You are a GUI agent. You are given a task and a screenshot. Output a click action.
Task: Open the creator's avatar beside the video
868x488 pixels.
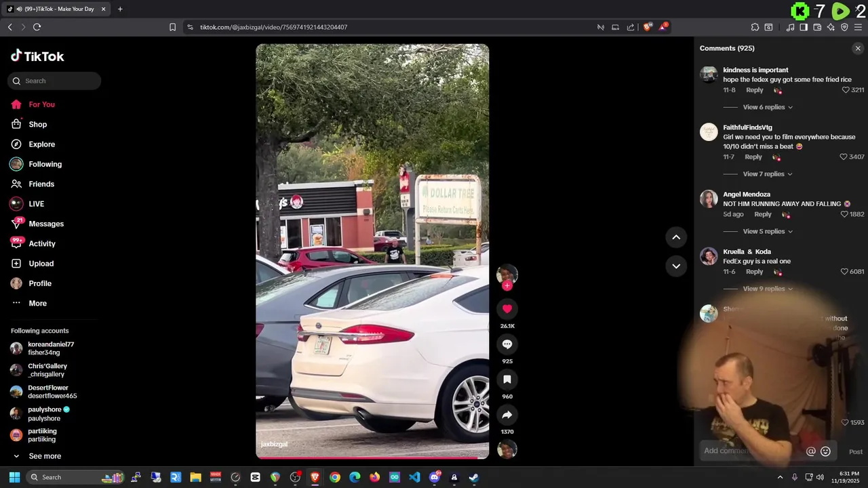(507, 274)
